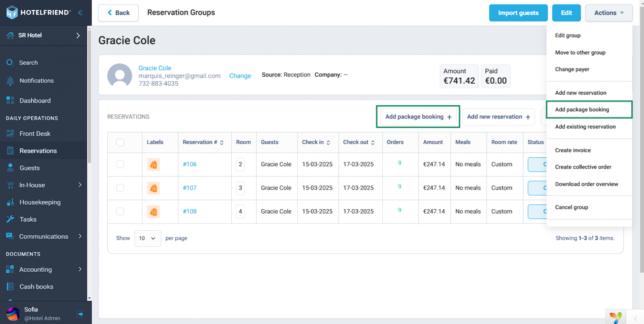The height and width of the screenshot is (324, 644).
Task: Open reservation #107 link
Action: [x=190, y=188]
